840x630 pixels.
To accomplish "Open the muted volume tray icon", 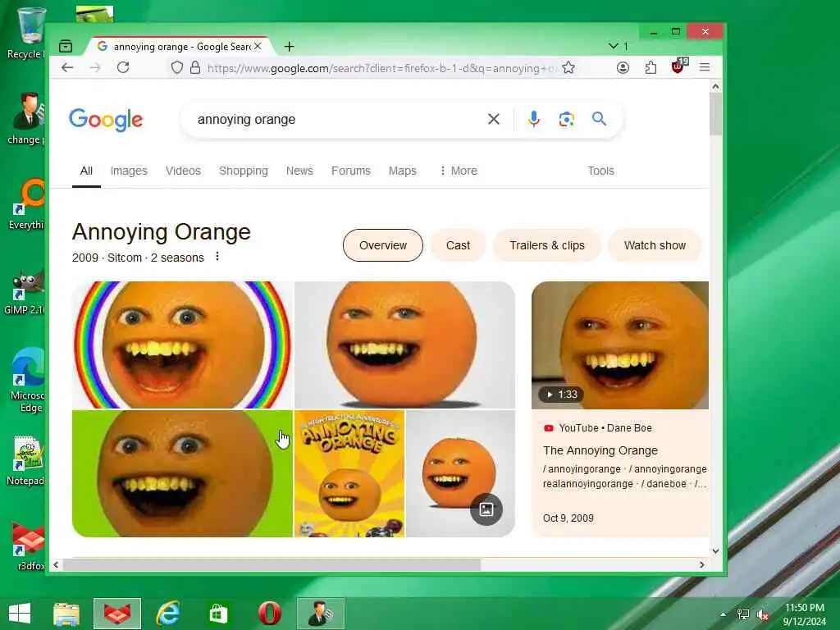I will (762, 614).
